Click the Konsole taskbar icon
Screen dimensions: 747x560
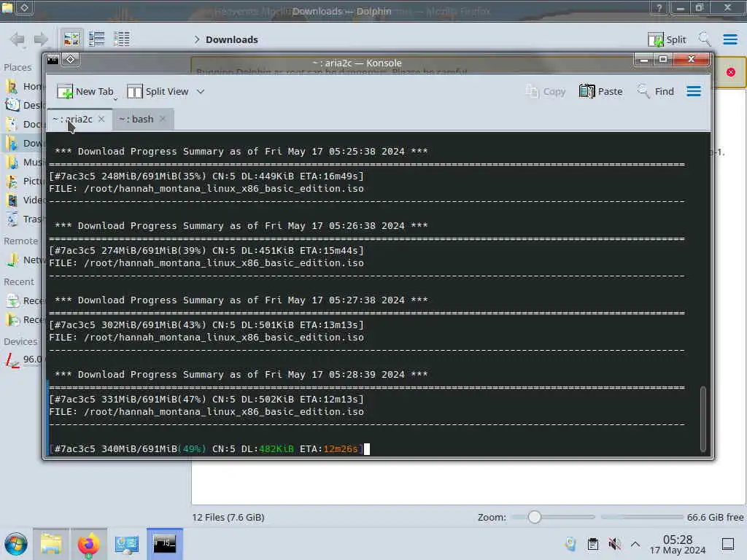pyautogui.click(x=164, y=544)
